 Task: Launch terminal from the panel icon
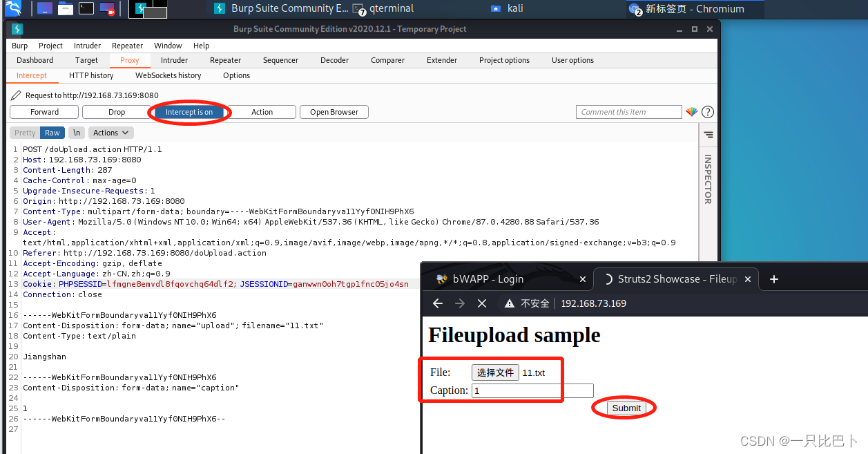coord(86,8)
